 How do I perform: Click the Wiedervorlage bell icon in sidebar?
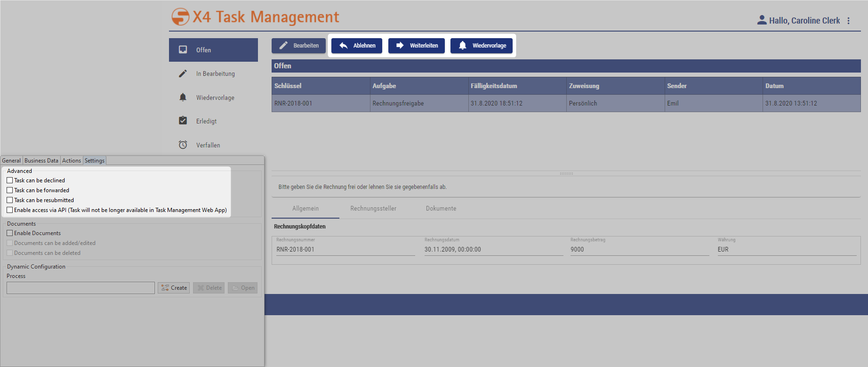click(x=183, y=98)
